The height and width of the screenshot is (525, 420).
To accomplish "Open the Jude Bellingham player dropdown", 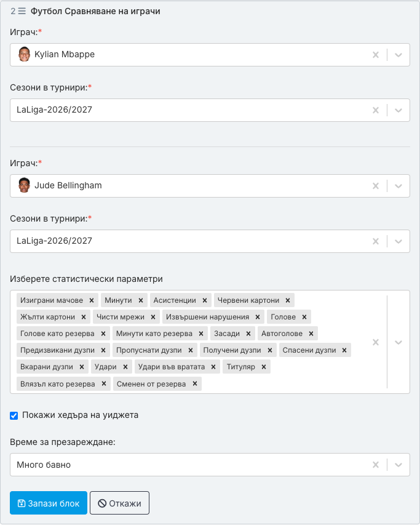I will point(398,186).
